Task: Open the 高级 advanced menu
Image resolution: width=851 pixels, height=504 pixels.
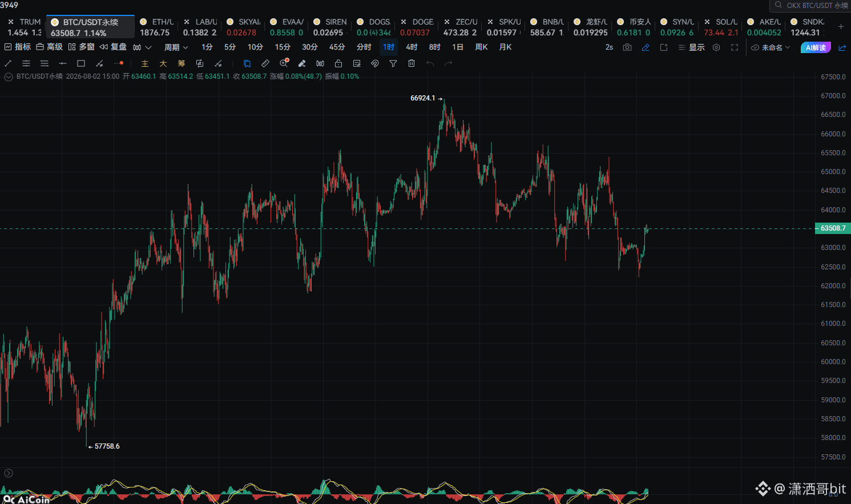Action: (49, 47)
